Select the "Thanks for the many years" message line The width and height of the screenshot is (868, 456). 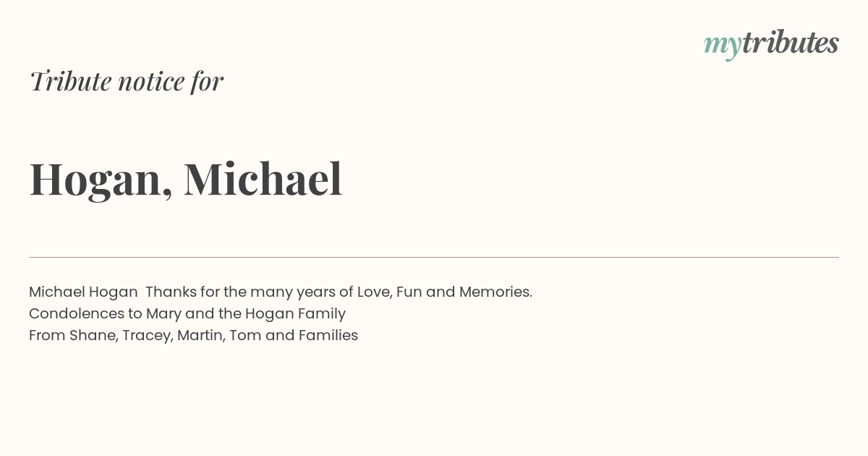click(281, 292)
